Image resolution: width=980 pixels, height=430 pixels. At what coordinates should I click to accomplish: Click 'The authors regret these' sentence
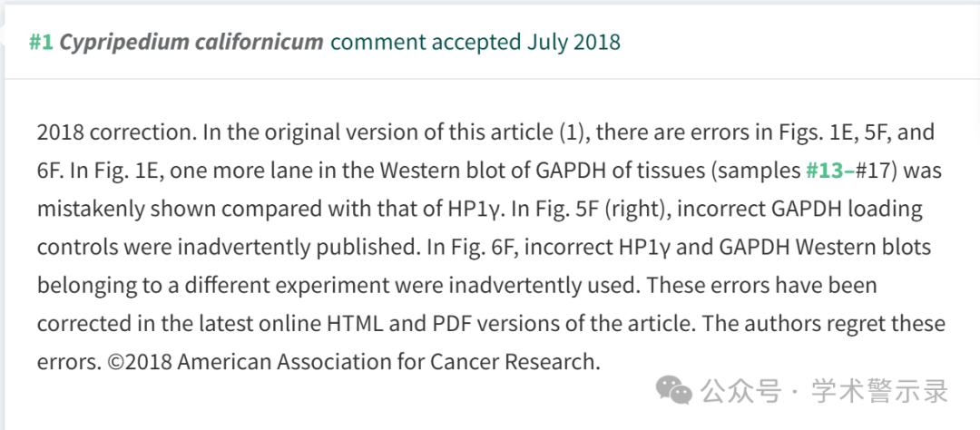(826, 324)
